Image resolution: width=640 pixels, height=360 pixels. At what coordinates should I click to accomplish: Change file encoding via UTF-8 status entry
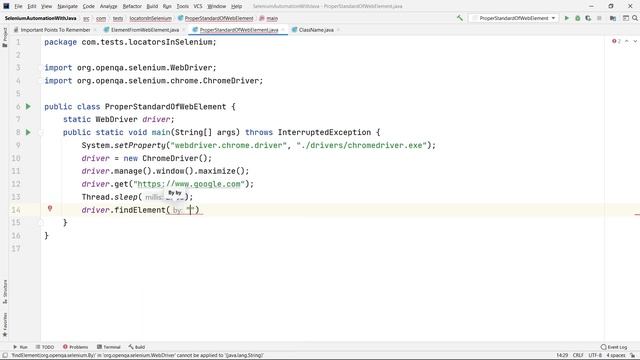[595, 355]
